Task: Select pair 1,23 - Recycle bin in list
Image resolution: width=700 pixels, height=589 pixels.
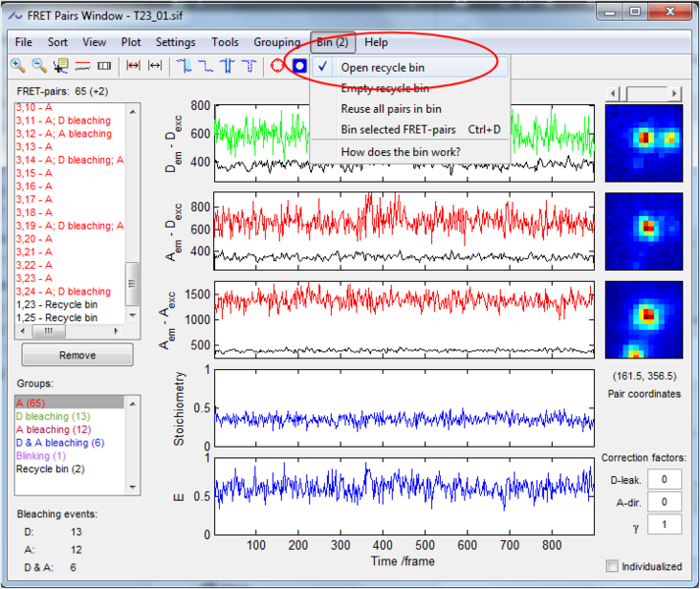Action: point(57,304)
